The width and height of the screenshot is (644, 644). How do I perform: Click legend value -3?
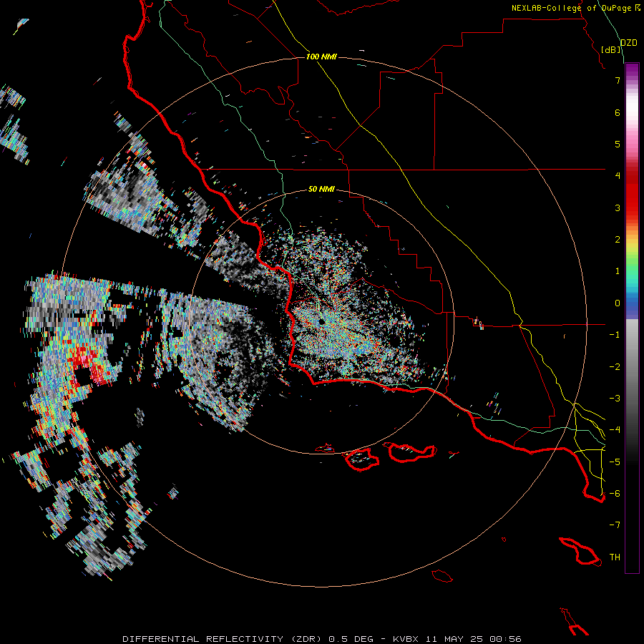615,399
